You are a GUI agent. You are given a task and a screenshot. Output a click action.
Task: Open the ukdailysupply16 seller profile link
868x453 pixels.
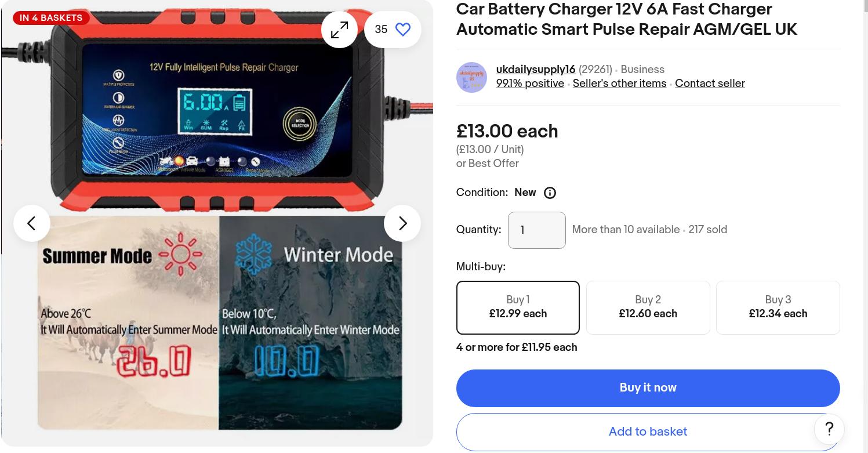click(536, 70)
